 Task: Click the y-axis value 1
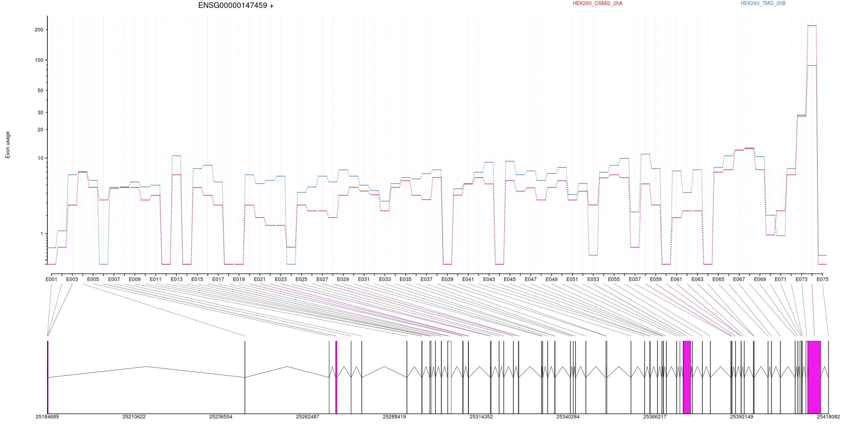coord(42,234)
